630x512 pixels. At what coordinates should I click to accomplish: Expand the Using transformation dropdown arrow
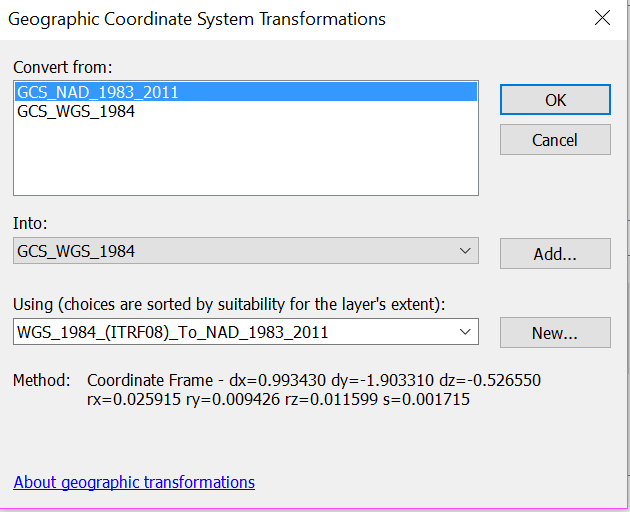(464, 332)
